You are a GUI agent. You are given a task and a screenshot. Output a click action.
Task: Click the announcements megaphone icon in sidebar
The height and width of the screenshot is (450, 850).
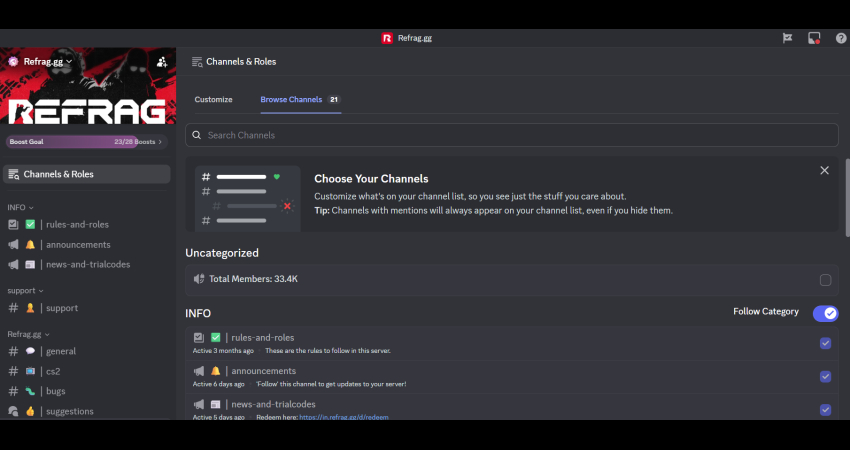pos(13,245)
